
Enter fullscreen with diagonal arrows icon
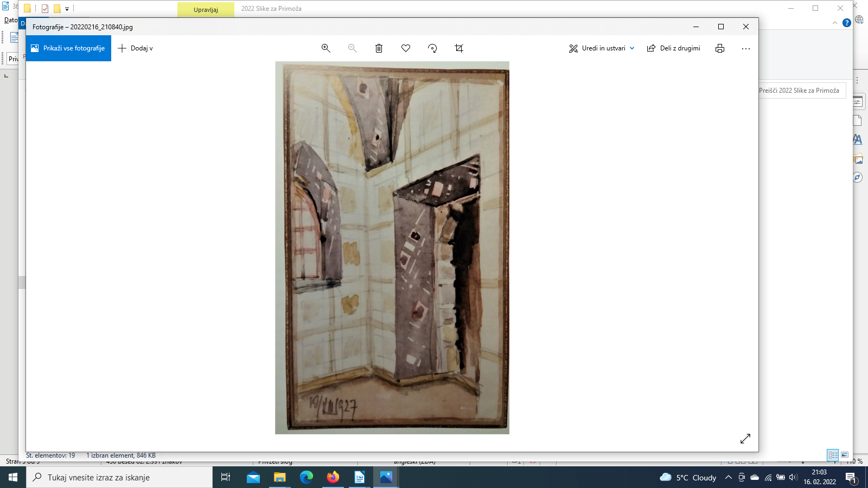[745, 439]
